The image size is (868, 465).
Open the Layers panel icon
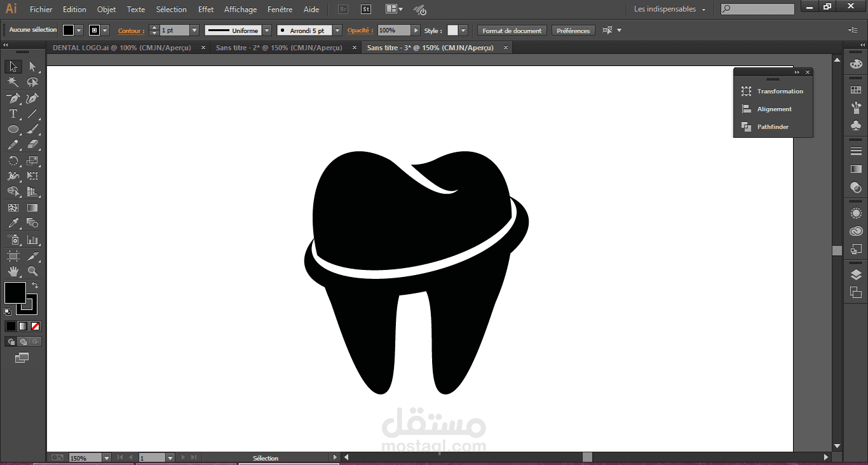click(x=855, y=275)
